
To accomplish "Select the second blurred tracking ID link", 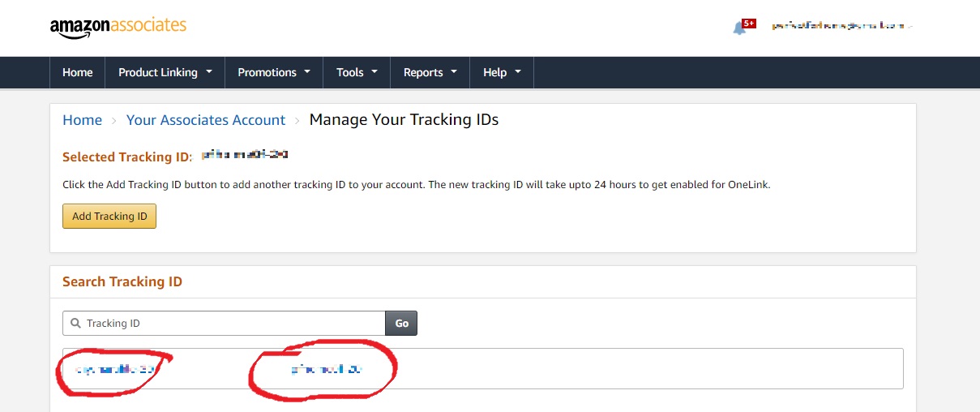I will (x=326, y=369).
